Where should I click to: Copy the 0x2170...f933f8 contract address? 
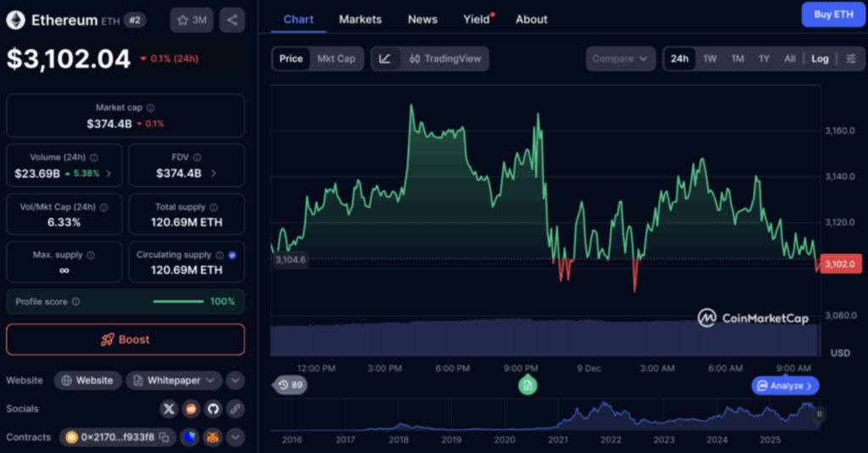(x=164, y=438)
